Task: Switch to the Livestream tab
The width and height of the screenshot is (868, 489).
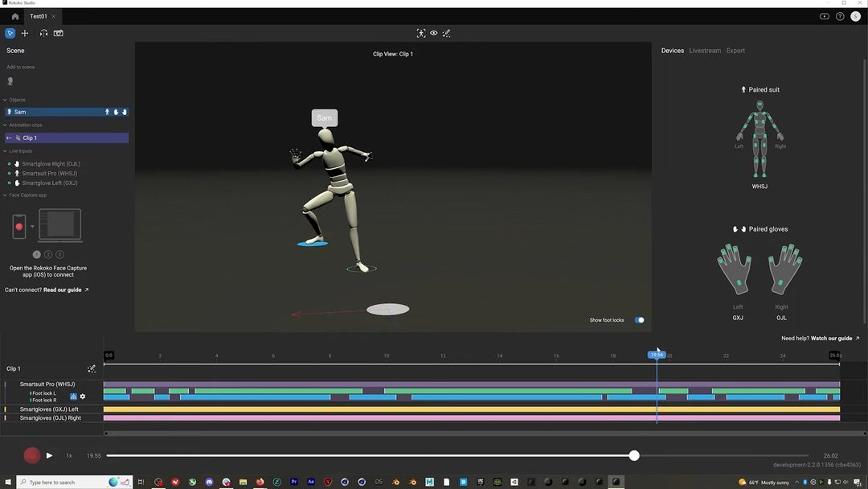Action: [704, 50]
